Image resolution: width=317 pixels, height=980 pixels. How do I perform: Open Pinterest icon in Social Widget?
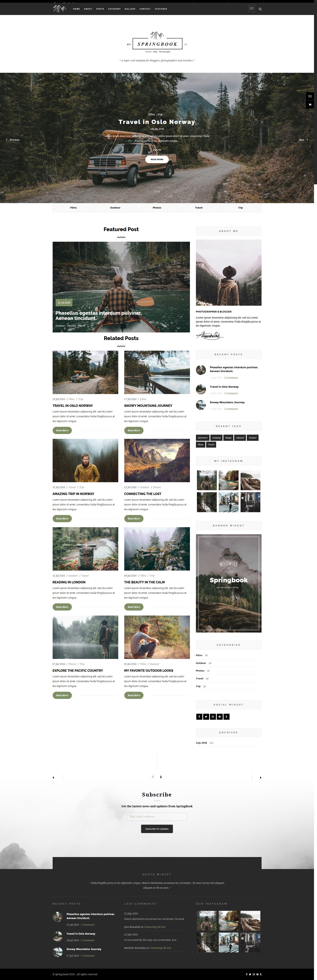click(220, 717)
